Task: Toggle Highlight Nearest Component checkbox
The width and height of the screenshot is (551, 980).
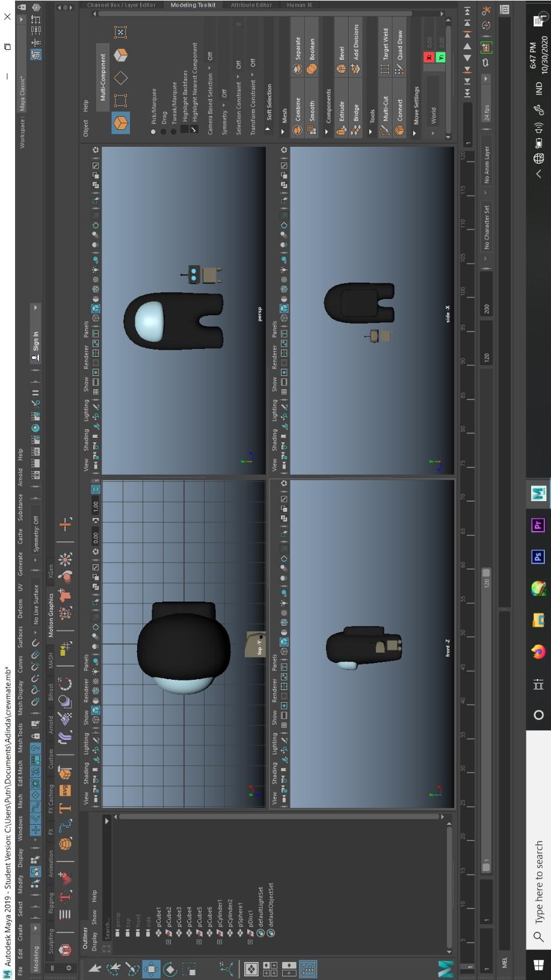Action: (194, 129)
